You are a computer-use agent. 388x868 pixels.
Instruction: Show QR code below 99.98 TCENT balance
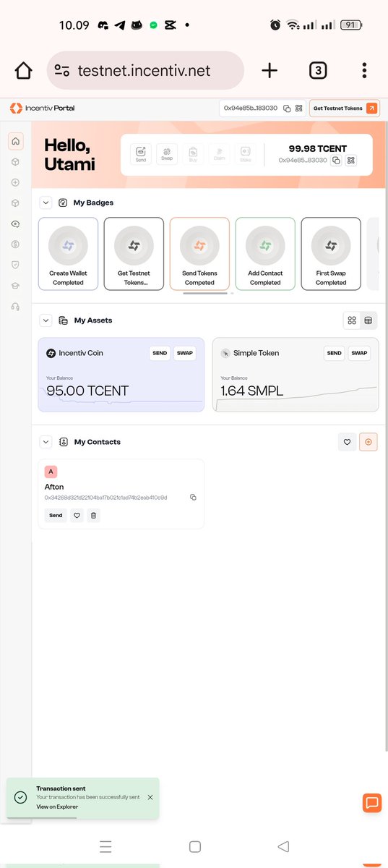tap(351, 161)
